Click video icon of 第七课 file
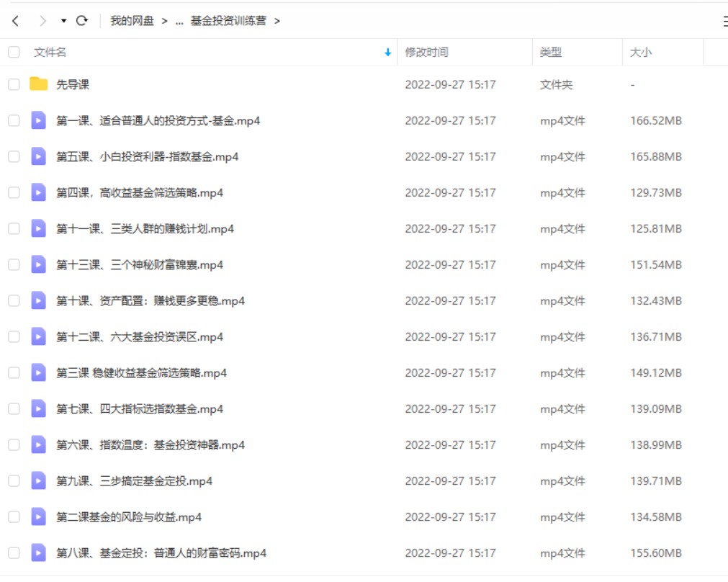This screenshot has height=582, width=728. pyautogui.click(x=39, y=408)
